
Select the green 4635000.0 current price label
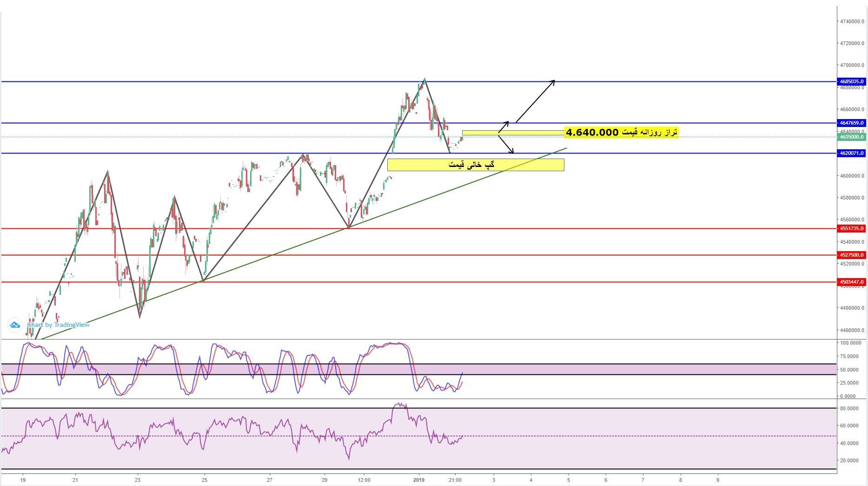click(852, 137)
